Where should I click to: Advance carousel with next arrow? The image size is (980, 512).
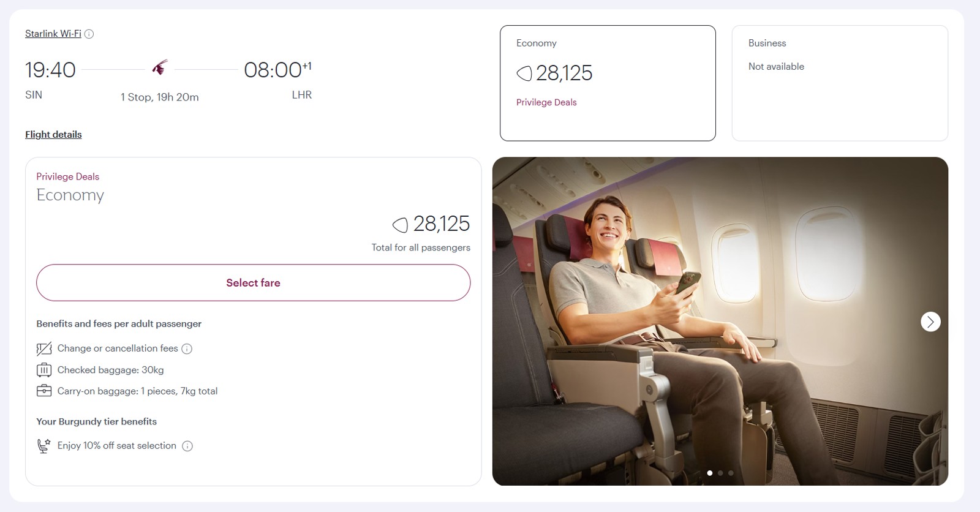930,322
